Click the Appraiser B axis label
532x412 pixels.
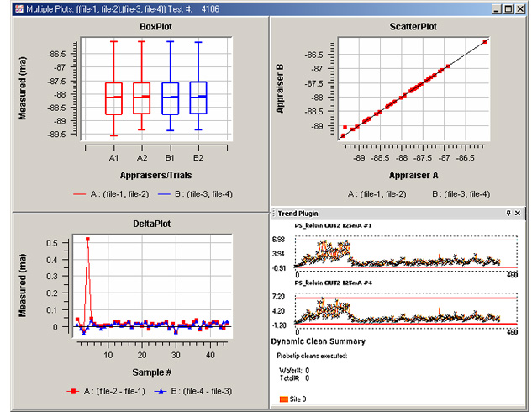click(280, 88)
